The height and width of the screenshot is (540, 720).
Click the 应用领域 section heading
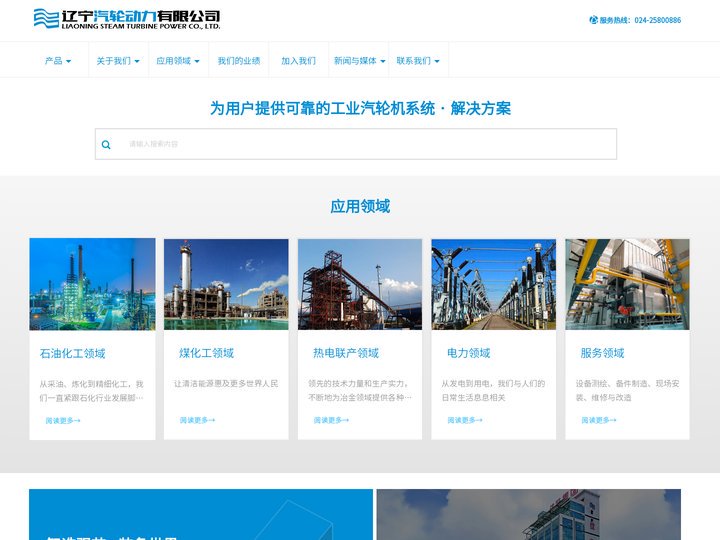[360, 206]
